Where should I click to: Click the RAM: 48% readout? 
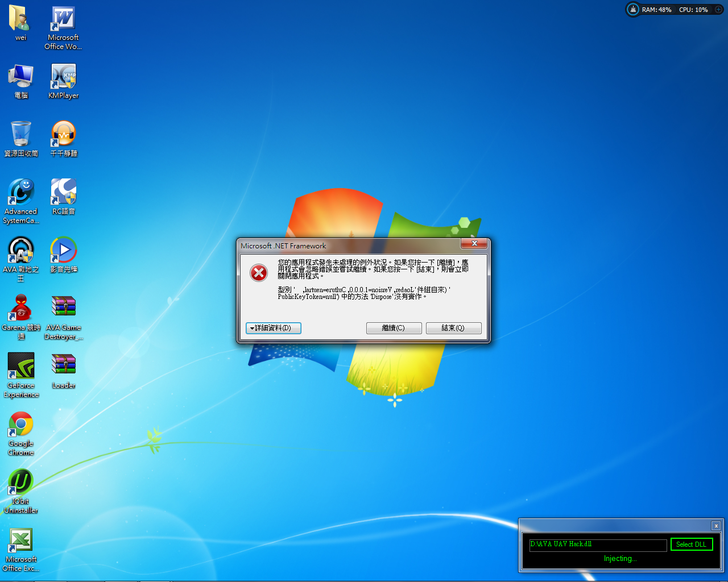point(657,10)
